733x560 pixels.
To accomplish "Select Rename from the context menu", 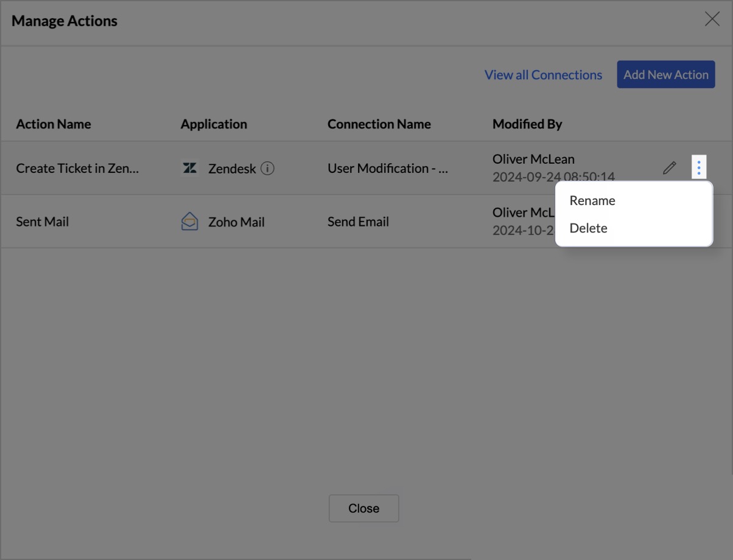I will (x=592, y=201).
